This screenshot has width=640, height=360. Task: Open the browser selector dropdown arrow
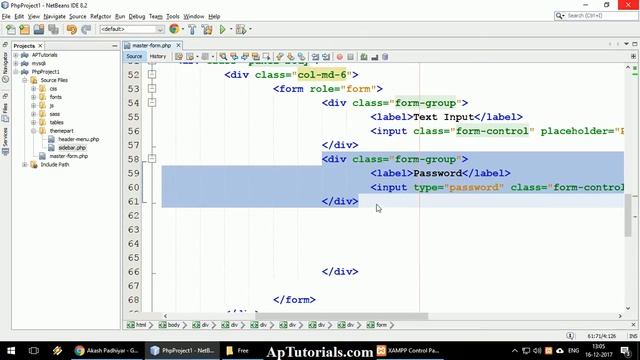[182, 29]
